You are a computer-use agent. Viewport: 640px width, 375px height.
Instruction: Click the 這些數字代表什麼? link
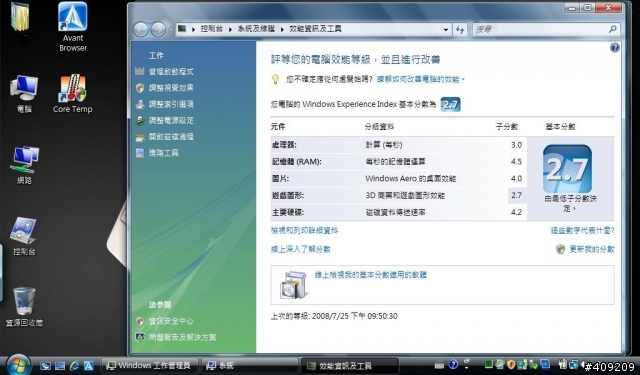(582, 231)
